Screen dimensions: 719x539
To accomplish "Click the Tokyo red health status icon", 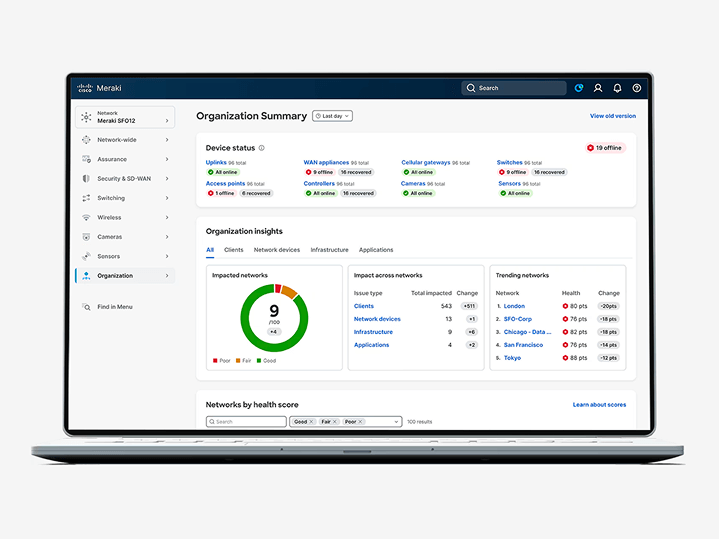I will point(565,358).
